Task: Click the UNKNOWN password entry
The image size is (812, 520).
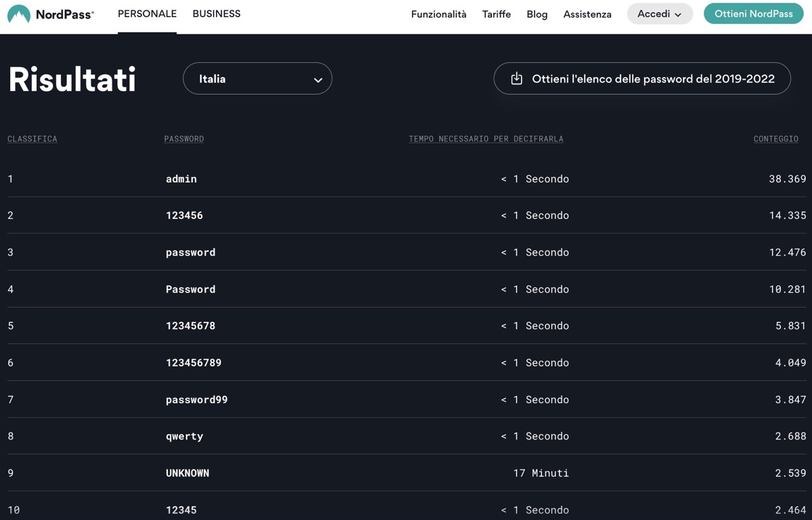Action: coord(187,473)
